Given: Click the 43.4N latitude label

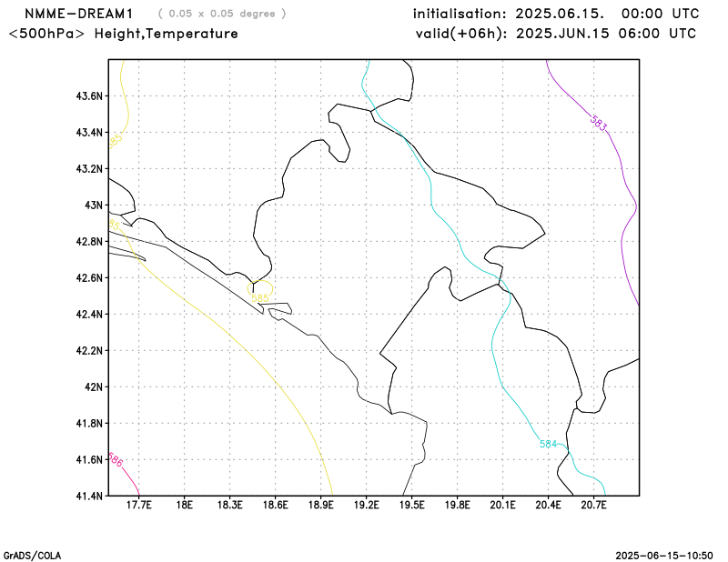Looking at the screenshot, I should (88, 133).
